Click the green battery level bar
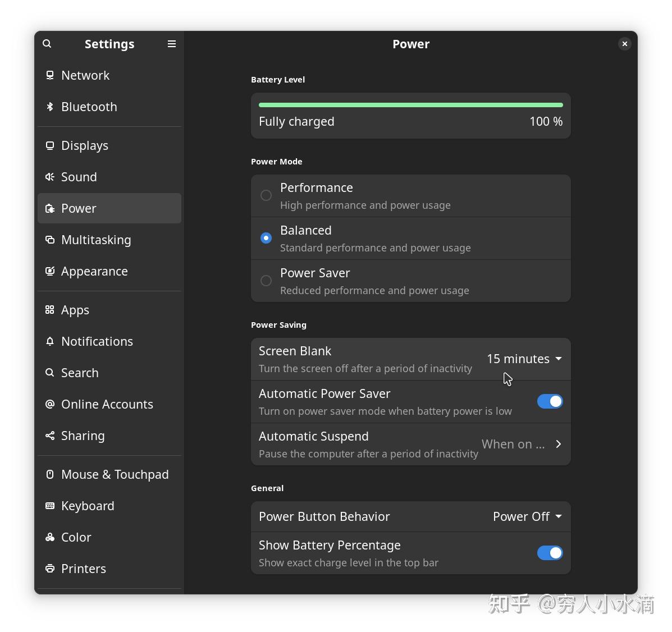Image resolution: width=672 pixels, height=632 pixels. [410, 105]
